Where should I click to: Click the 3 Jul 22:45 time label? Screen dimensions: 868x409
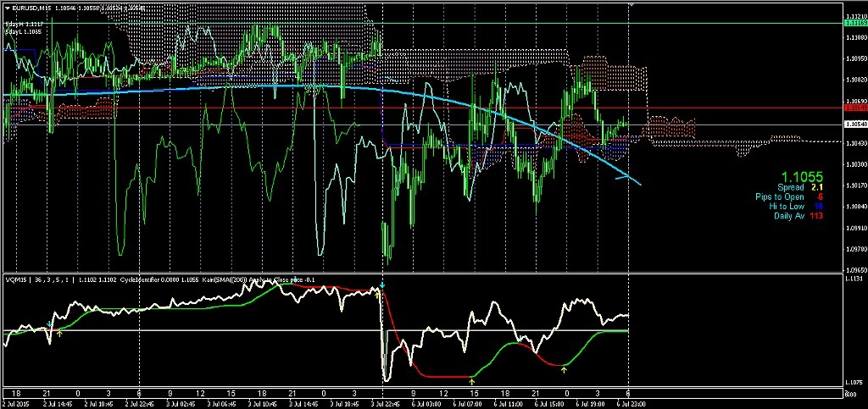[x=385, y=404]
